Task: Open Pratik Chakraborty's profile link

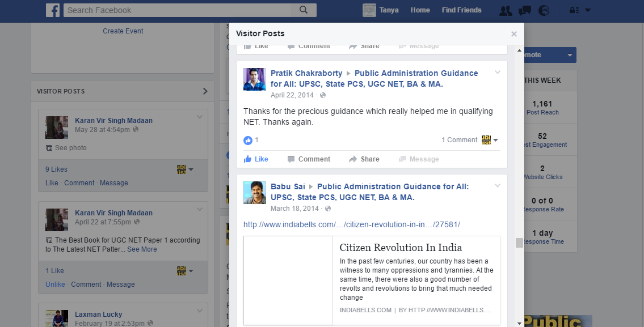Action: (x=306, y=73)
